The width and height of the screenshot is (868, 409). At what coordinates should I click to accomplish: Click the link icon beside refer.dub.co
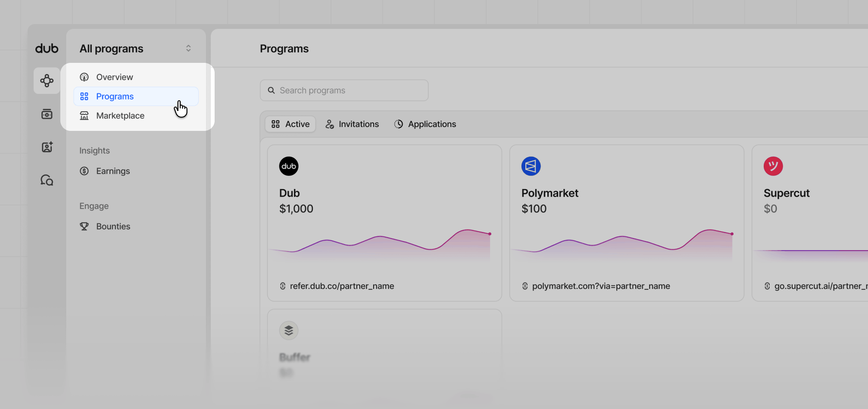[x=283, y=286]
